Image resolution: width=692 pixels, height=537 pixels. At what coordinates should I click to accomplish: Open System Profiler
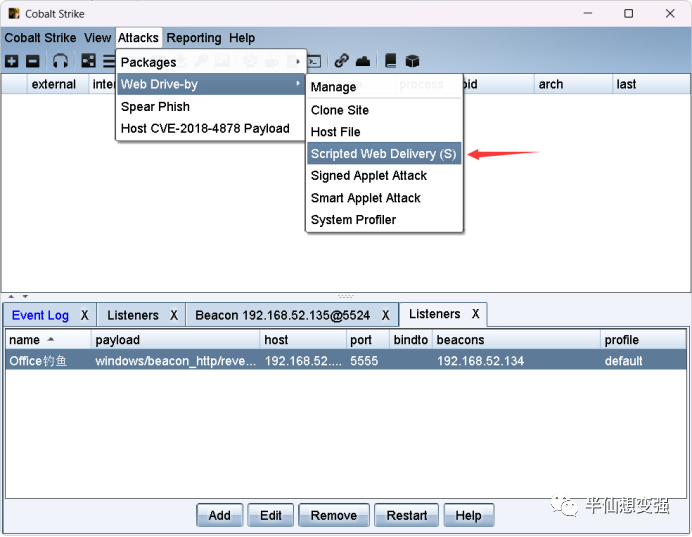[x=384, y=219]
